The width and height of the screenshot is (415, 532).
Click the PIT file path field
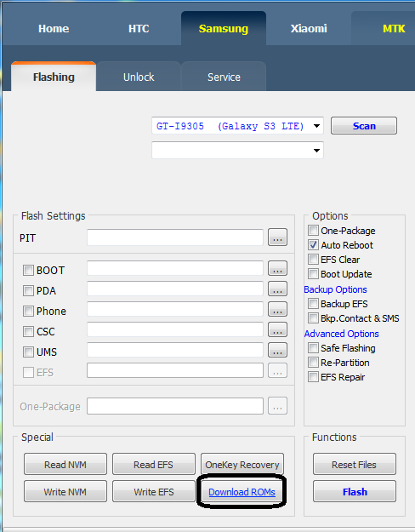[x=175, y=237]
